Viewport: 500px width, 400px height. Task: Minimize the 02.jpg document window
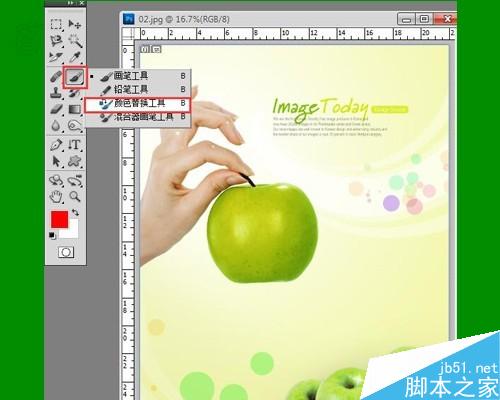(406, 19)
